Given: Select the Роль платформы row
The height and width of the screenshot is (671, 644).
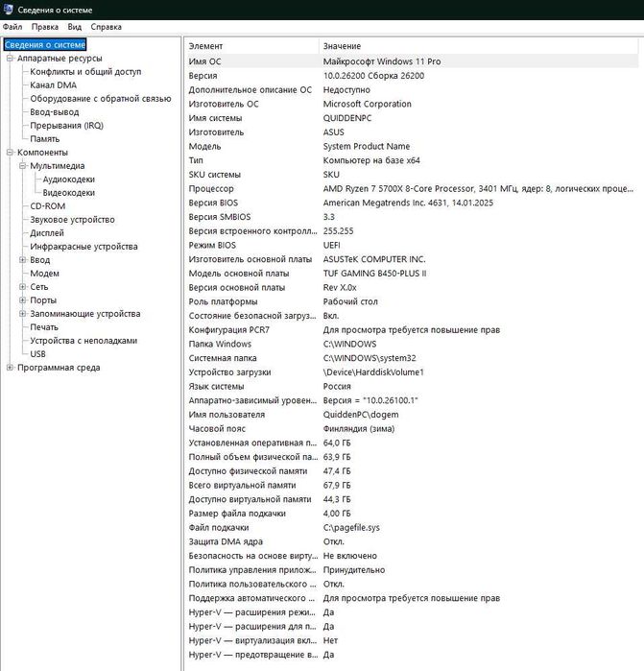Looking at the screenshot, I should pos(412,301).
